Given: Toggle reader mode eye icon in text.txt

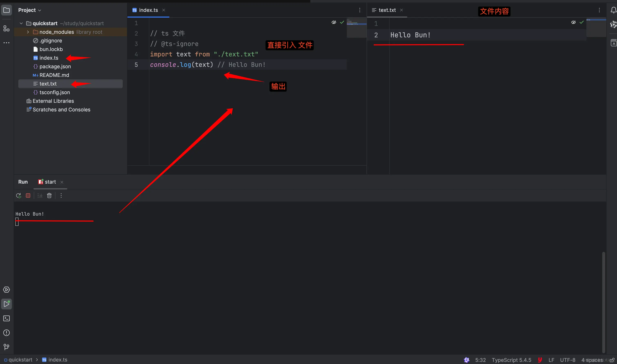Looking at the screenshot, I should pyautogui.click(x=573, y=22).
